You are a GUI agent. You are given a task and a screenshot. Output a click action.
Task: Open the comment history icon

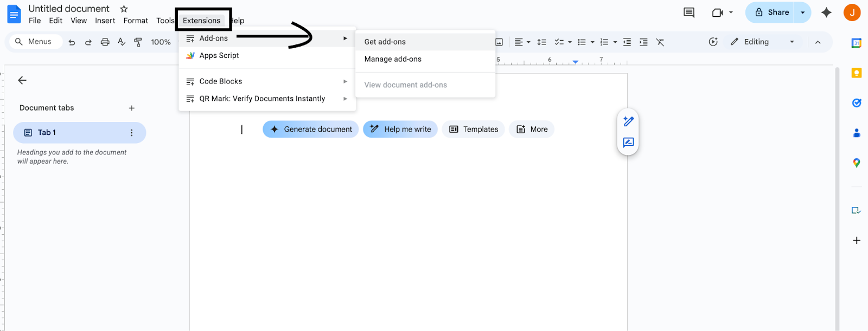689,12
